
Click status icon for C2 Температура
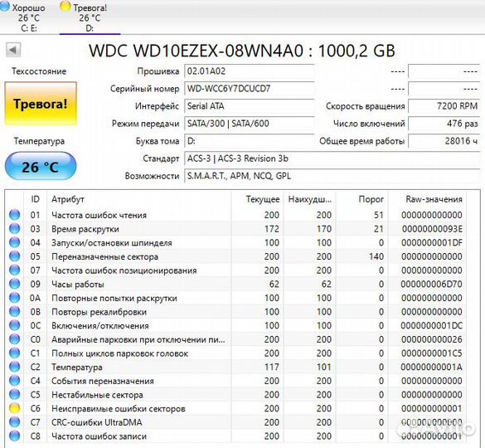[15, 367]
